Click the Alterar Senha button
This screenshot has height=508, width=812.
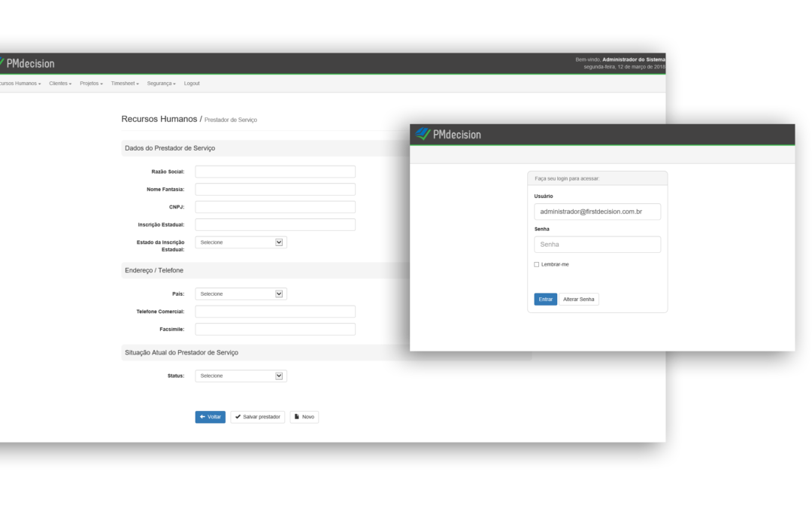tap(578, 300)
